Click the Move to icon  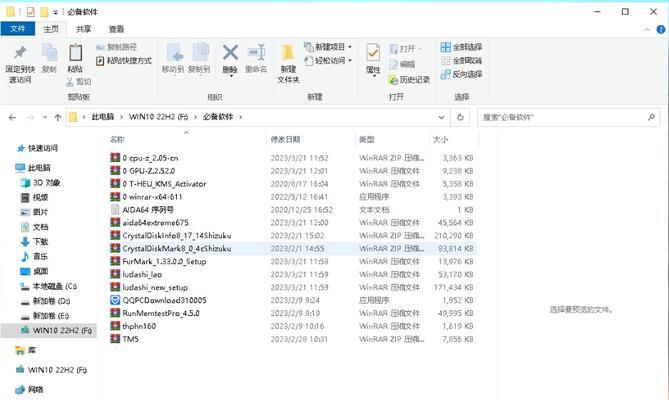[175, 52]
